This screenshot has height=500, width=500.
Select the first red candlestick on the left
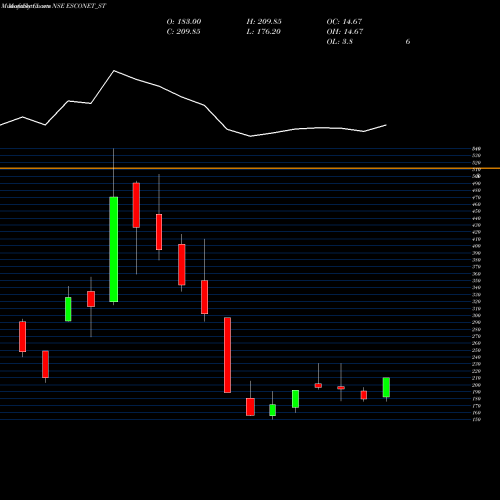click(x=22, y=336)
